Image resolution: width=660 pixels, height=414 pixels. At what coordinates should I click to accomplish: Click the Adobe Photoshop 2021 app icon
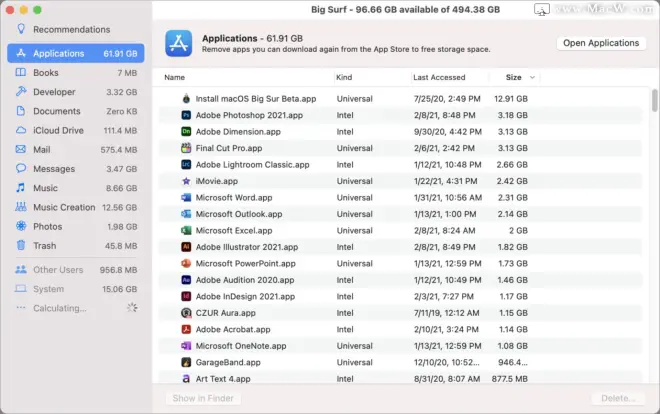point(186,115)
